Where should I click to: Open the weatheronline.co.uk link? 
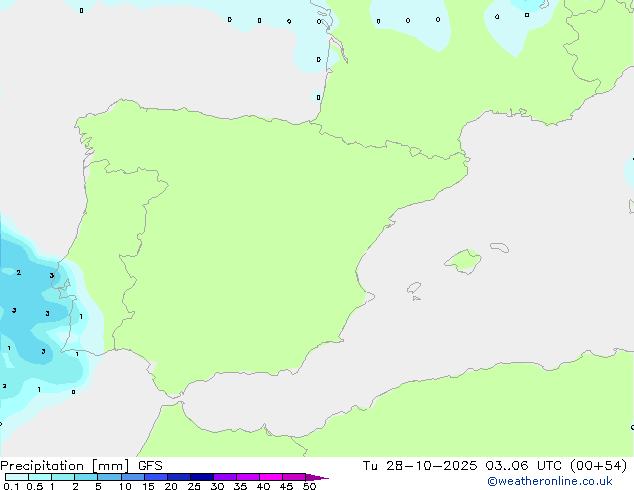coord(550,481)
